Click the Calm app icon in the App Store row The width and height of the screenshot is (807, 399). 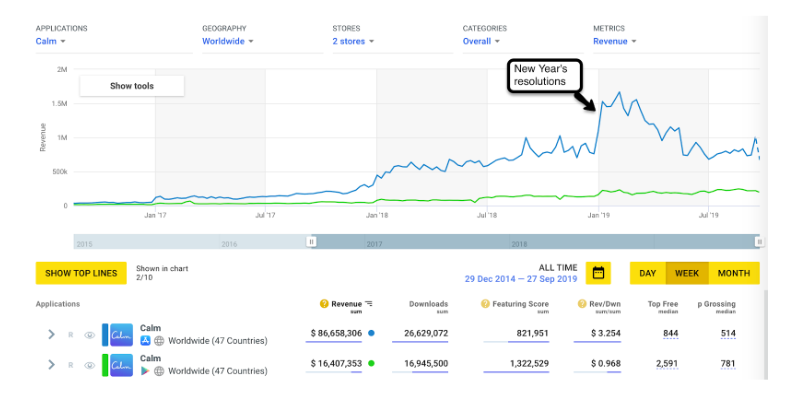coord(121,335)
